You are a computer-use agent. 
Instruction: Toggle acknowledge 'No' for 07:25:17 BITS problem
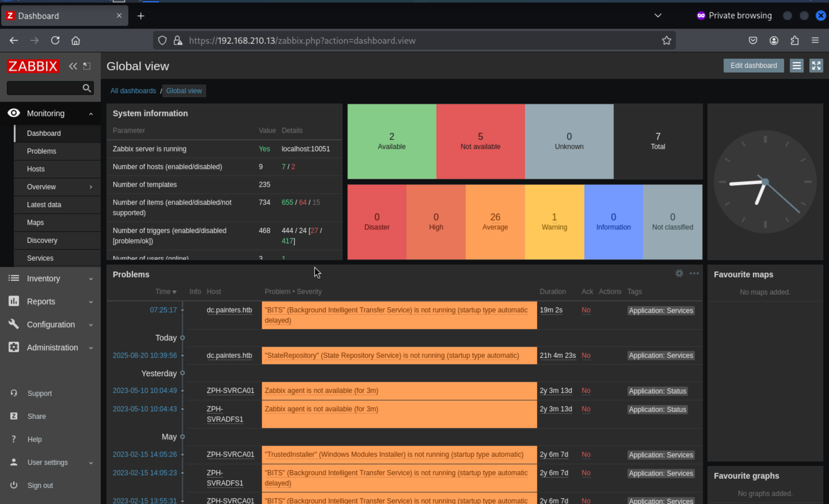click(x=586, y=310)
